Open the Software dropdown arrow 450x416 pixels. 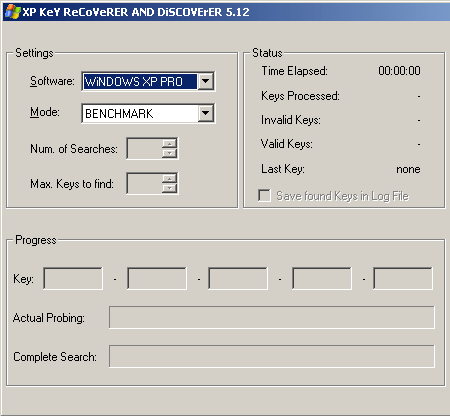(x=206, y=81)
